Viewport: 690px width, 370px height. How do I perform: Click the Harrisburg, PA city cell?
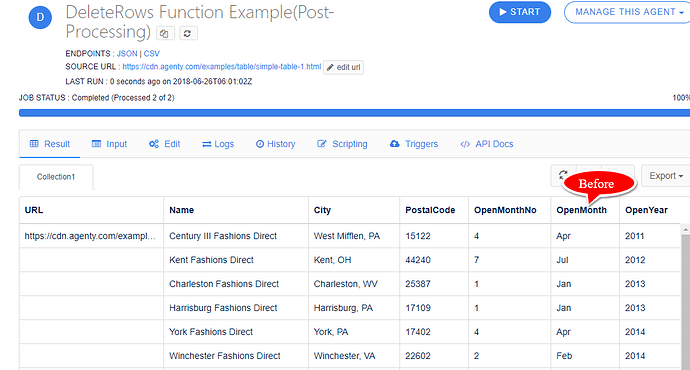tap(354, 308)
